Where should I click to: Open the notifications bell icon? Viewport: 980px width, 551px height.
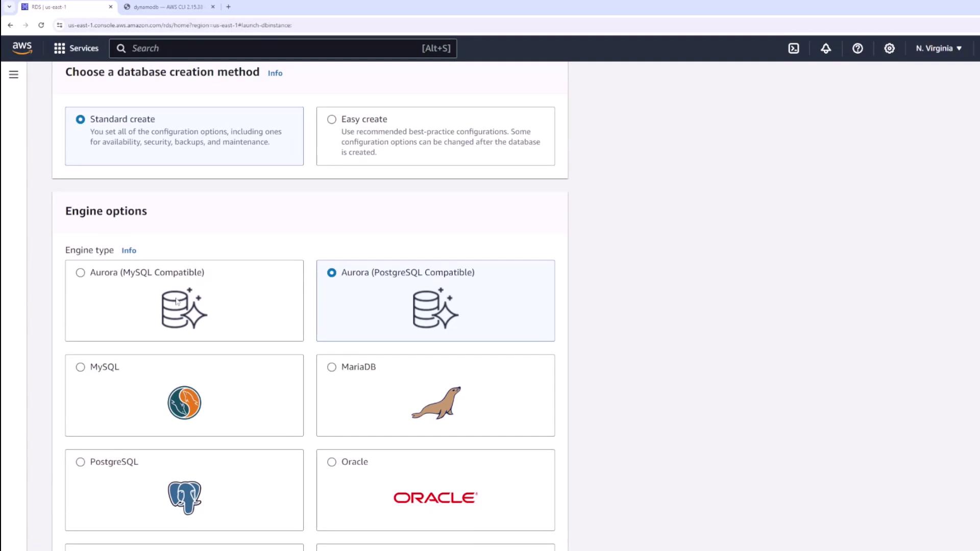pyautogui.click(x=826, y=48)
